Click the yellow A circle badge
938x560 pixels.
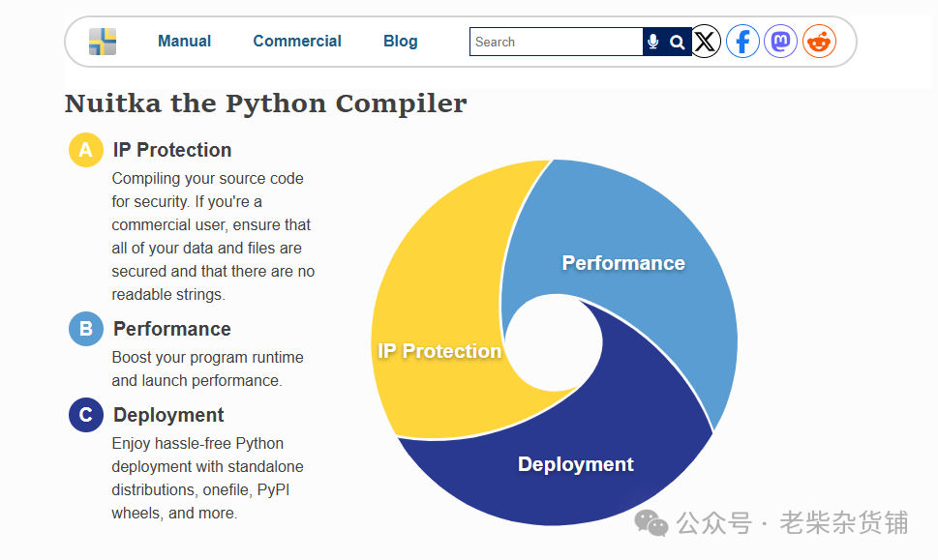(x=86, y=150)
